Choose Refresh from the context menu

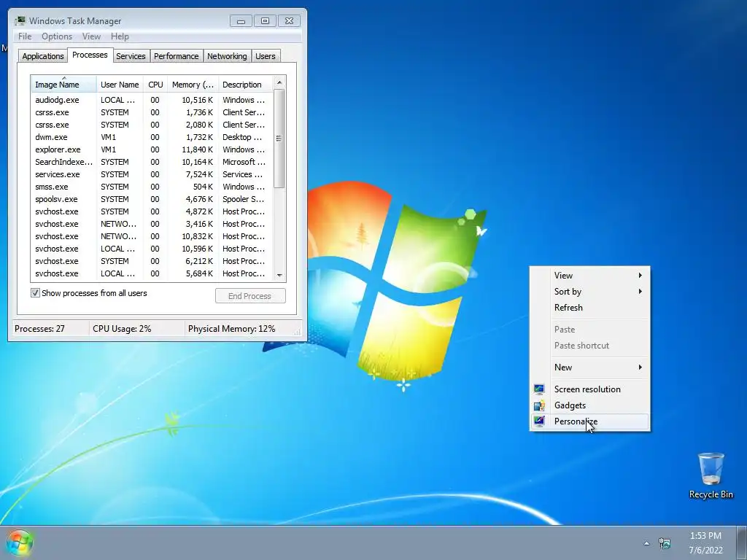pos(589,308)
